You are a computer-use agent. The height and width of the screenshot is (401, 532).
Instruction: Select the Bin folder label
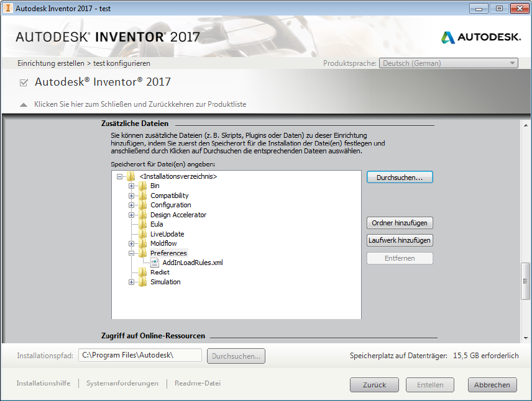155,186
